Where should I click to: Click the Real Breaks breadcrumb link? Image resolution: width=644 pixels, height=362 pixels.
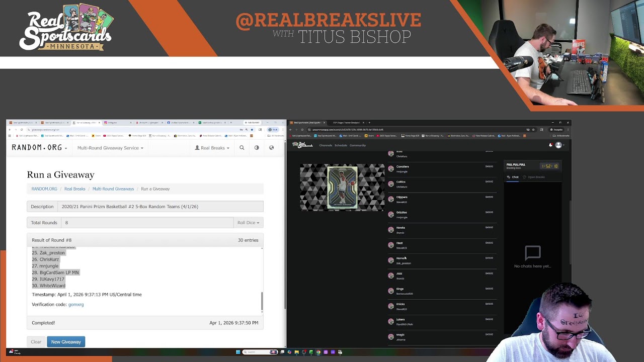pyautogui.click(x=75, y=189)
